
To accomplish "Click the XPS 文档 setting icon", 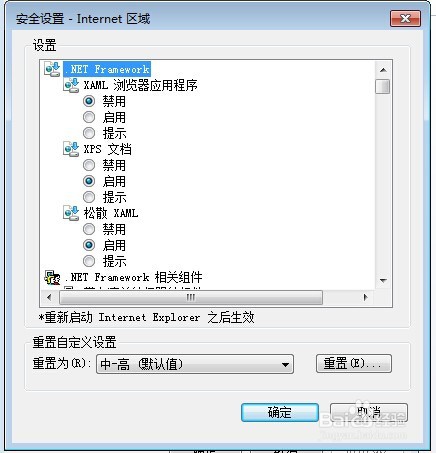I will point(71,149).
